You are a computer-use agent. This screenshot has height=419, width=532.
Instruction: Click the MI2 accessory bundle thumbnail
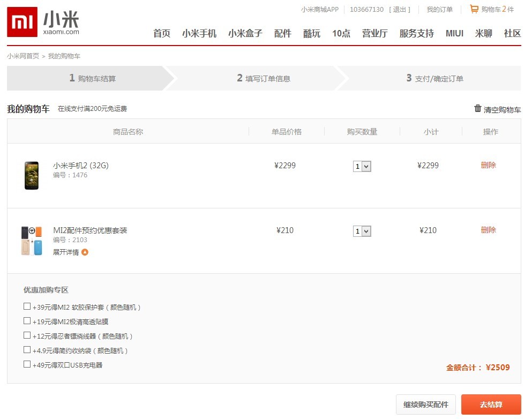(x=32, y=241)
